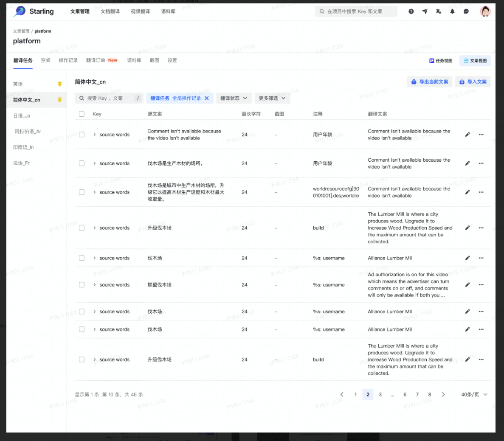Expand the 更多筛选 dropdown

(272, 98)
